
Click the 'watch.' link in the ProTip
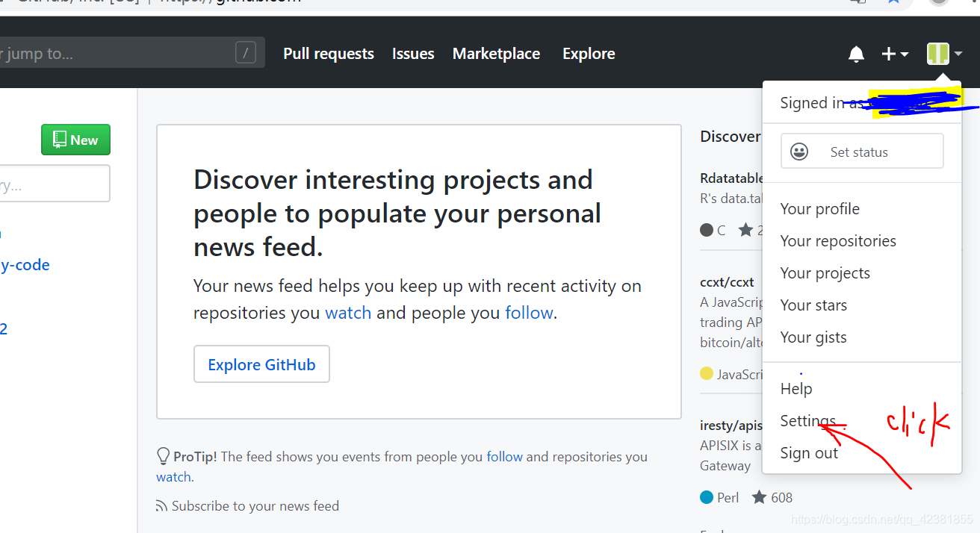174,477
